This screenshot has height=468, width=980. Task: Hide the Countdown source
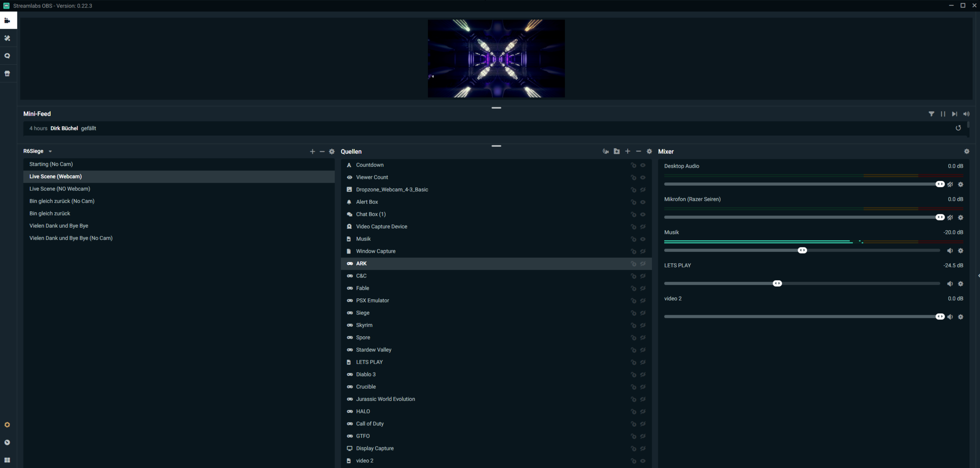tap(643, 165)
